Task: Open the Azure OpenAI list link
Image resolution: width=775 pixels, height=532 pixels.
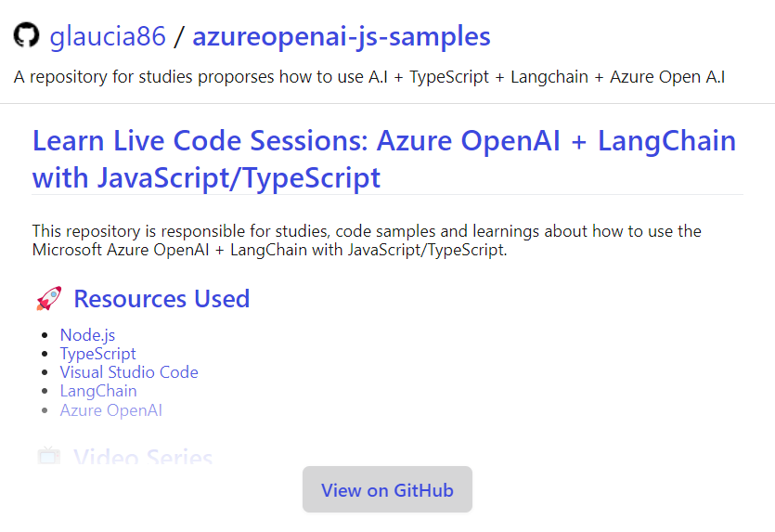Action: tap(111, 409)
